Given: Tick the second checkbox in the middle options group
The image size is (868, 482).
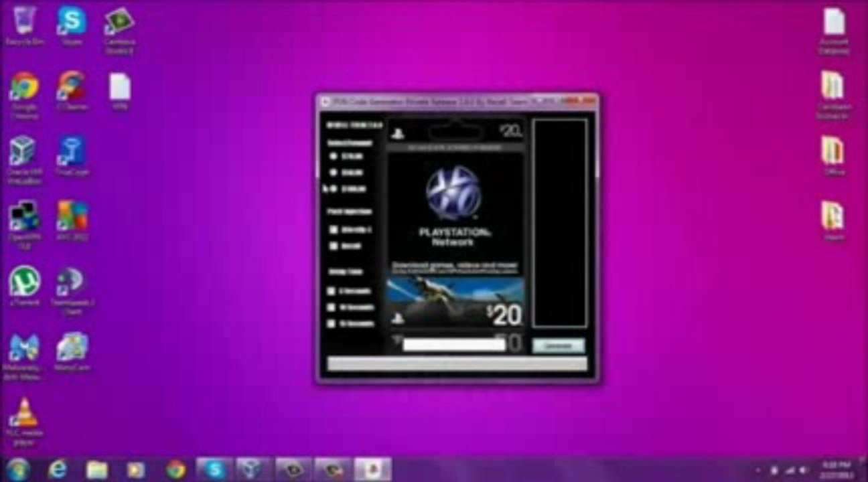Looking at the screenshot, I should point(333,246).
